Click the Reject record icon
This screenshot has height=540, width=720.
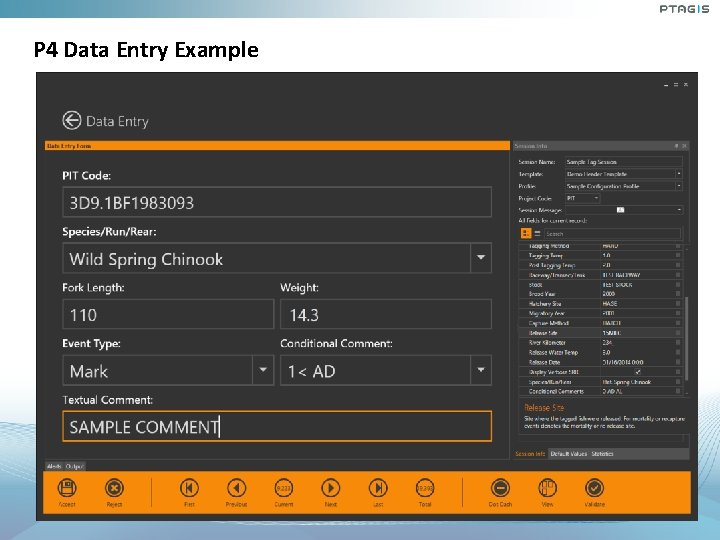(114, 488)
